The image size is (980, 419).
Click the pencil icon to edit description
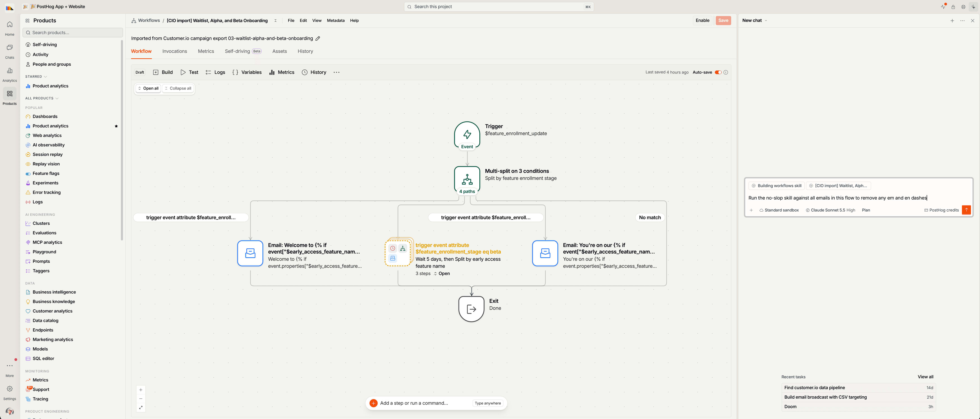(x=318, y=38)
